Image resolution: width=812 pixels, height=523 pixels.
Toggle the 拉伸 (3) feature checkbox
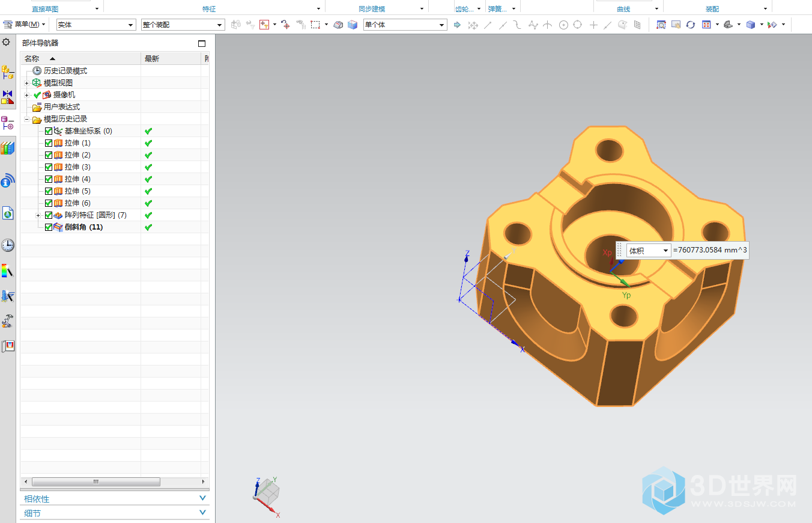click(x=49, y=167)
